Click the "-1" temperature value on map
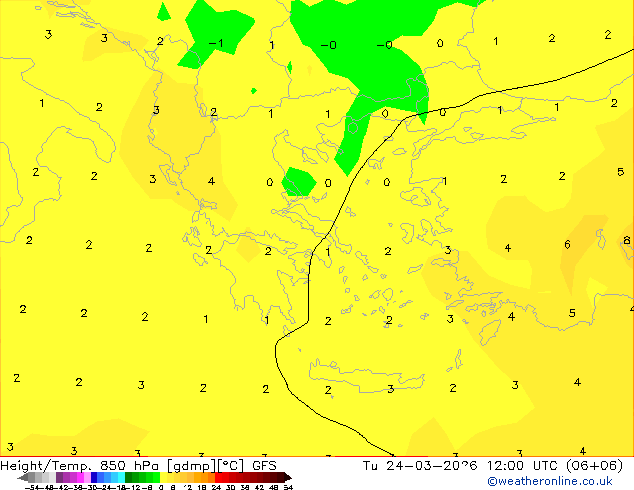Screen dimensions: 634x490 point(216,43)
